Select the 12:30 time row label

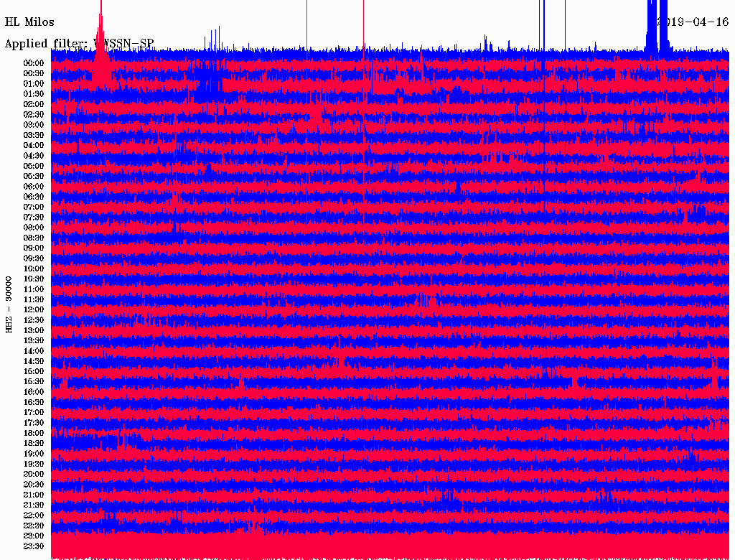[x=34, y=320]
